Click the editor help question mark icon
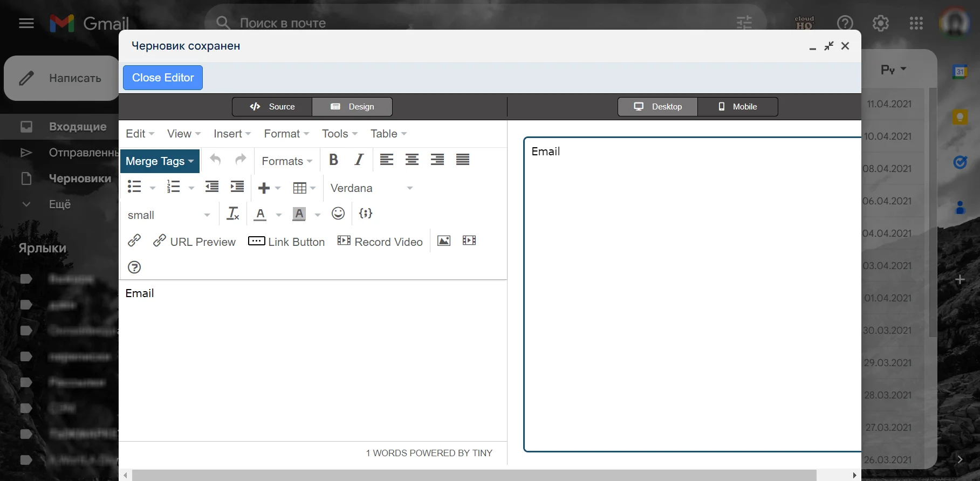Image resolution: width=980 pixels, height=481 pixels. [x=134, y=267]
